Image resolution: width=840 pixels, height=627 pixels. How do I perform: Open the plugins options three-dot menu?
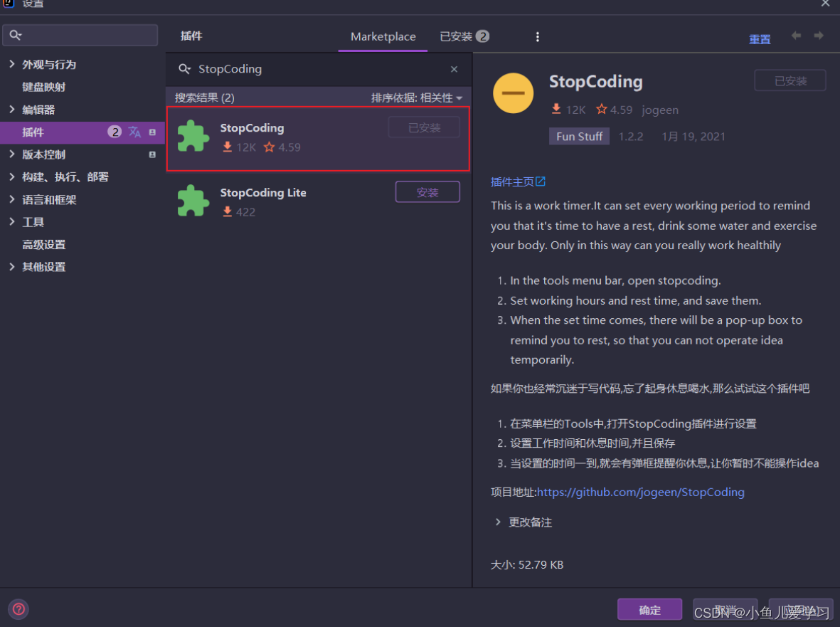pos(537,36)
